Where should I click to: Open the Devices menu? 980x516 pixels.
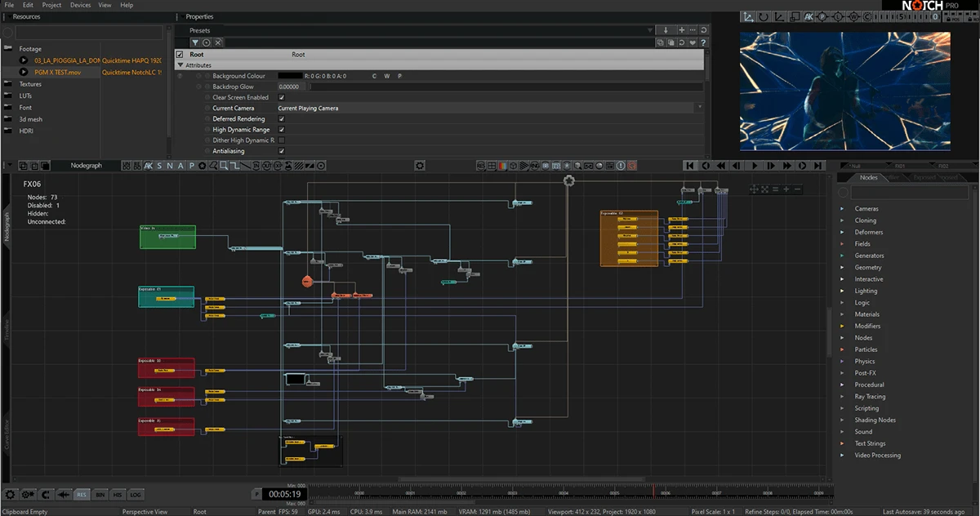pyautogui.click(x=81, y=5)
